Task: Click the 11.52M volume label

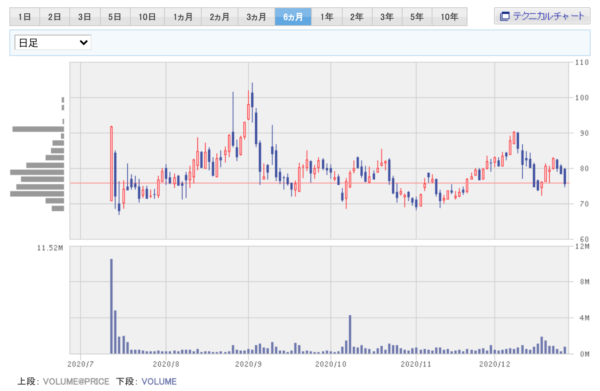Action: point(50,248)
